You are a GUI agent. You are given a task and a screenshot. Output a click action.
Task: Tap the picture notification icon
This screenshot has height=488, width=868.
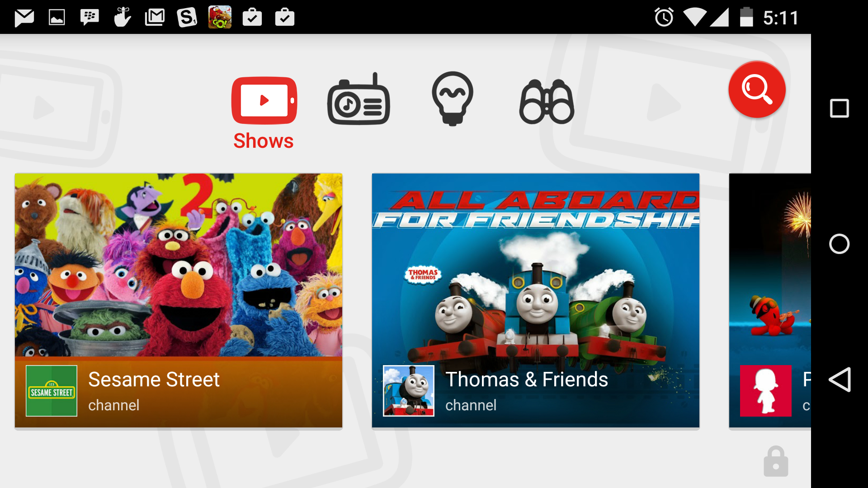(57, 18)
